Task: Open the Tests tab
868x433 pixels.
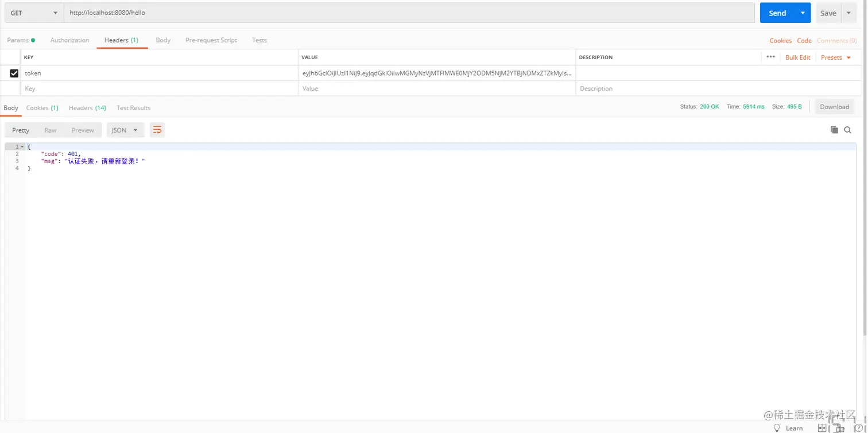Action: click(x=259, y=40)
